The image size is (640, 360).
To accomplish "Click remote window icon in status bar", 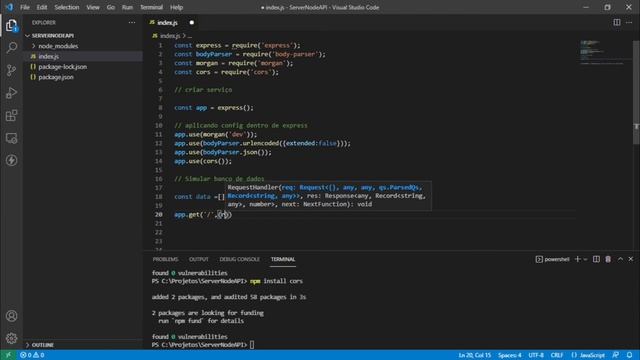I will pyautogui.click(x=8, y=355).
